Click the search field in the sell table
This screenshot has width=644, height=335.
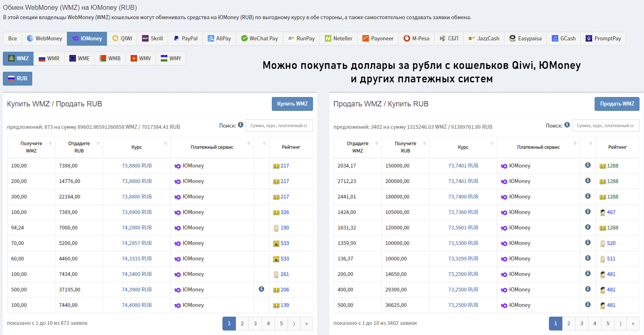pyautogui.click(x=605, y=126)
